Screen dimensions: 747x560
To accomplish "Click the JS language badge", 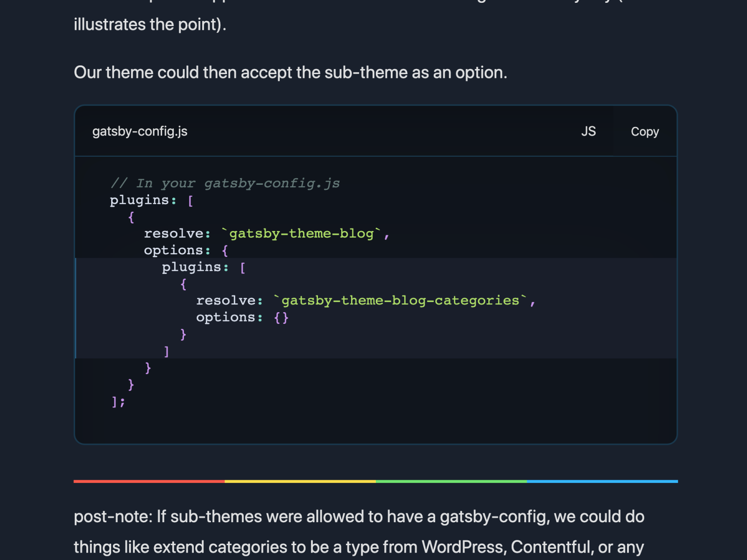I will (589, 131).
